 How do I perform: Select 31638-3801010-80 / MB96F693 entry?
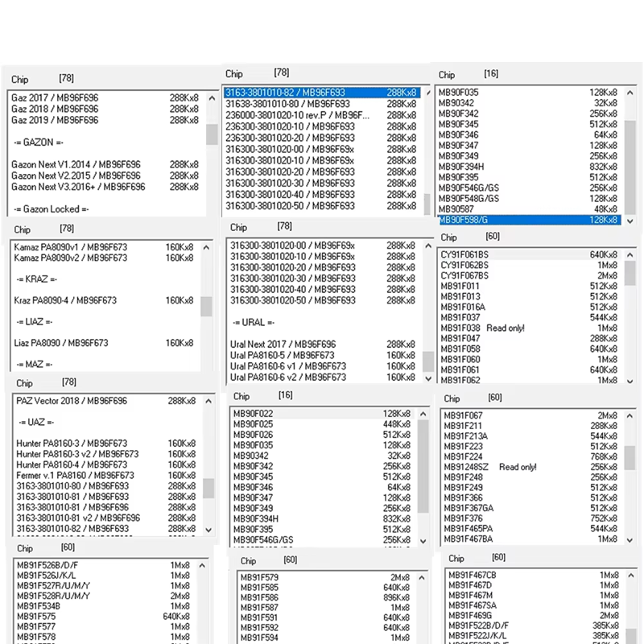point(322,104)
